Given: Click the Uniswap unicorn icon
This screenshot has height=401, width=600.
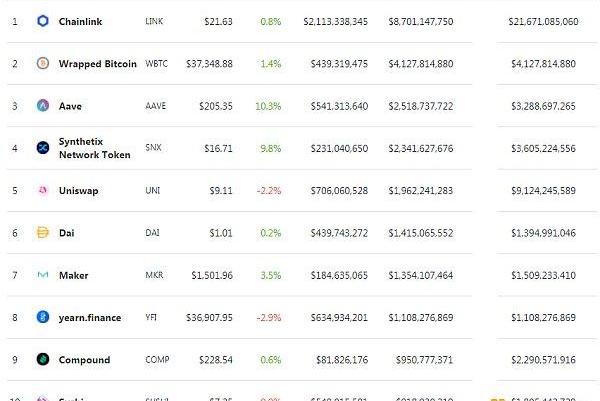Looking at the screenshot, I should tap(43, 190).
